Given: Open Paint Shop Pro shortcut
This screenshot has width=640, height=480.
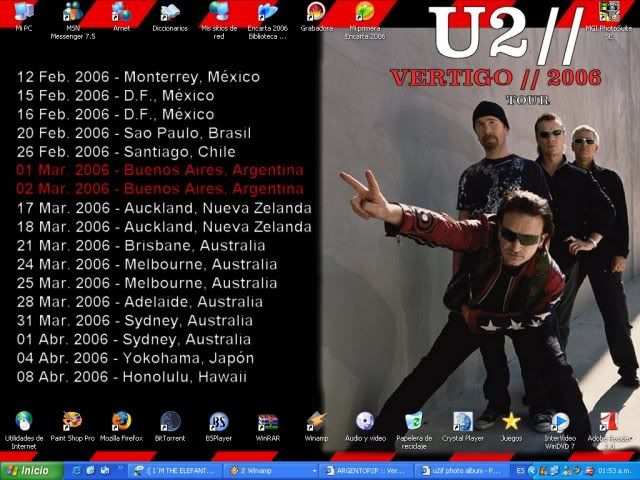Looking at the screenshot, I should (x=72, y=422).
